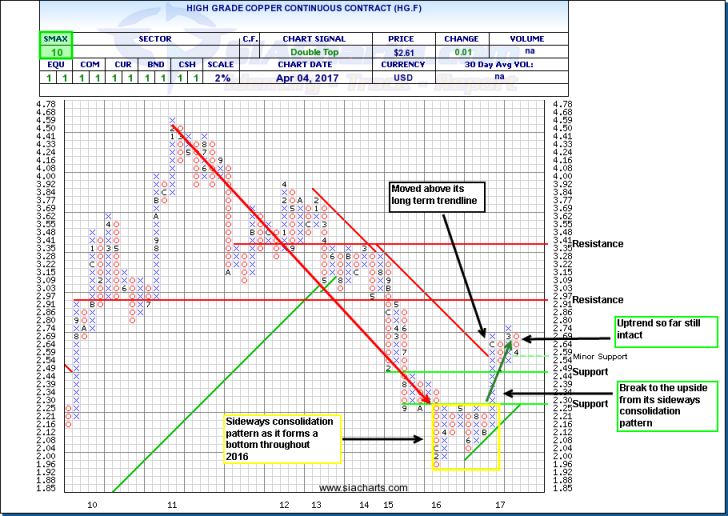Click the year 11 marker on x-axis
The height and width of the screenshot is (516, 728).
tap(172, 506)
